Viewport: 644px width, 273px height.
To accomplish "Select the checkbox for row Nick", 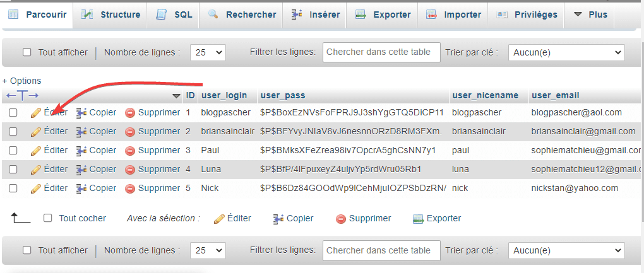I will [x=13, y=188].
